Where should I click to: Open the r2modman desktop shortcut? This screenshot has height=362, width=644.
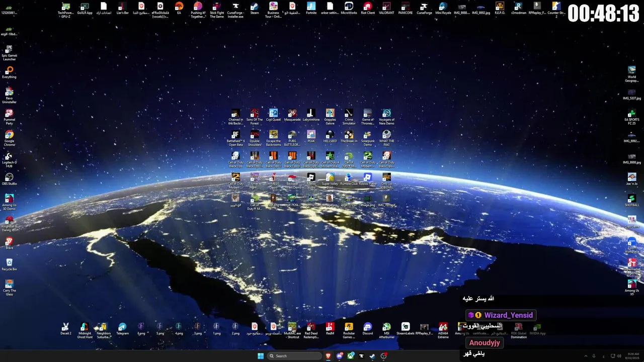(x=518, y=9)
